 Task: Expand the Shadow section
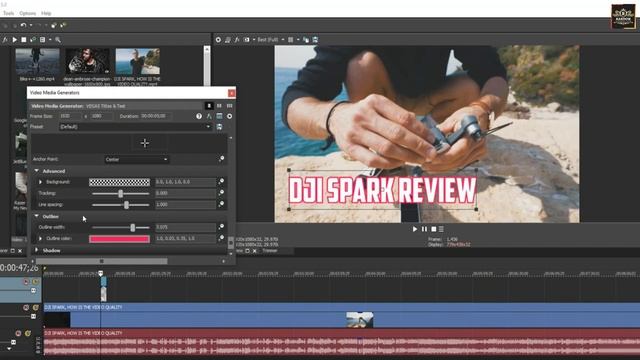pyautogui.click(x=36, y=250)
